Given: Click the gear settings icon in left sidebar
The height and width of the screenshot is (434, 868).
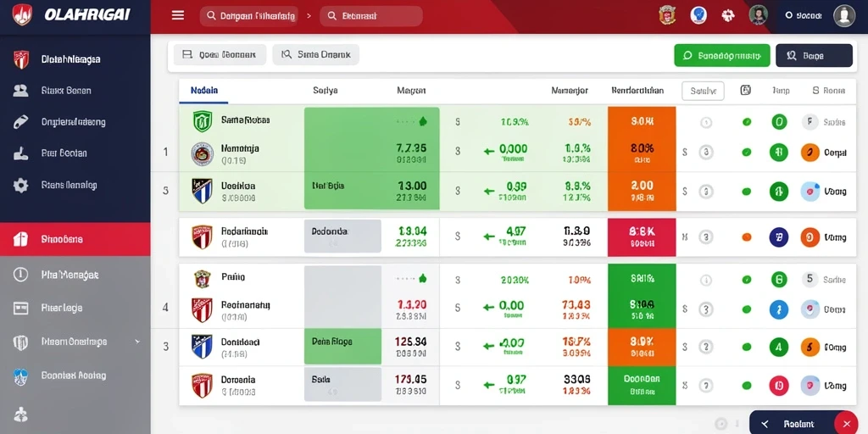Looking at the screenshot, I should point(20,185).
